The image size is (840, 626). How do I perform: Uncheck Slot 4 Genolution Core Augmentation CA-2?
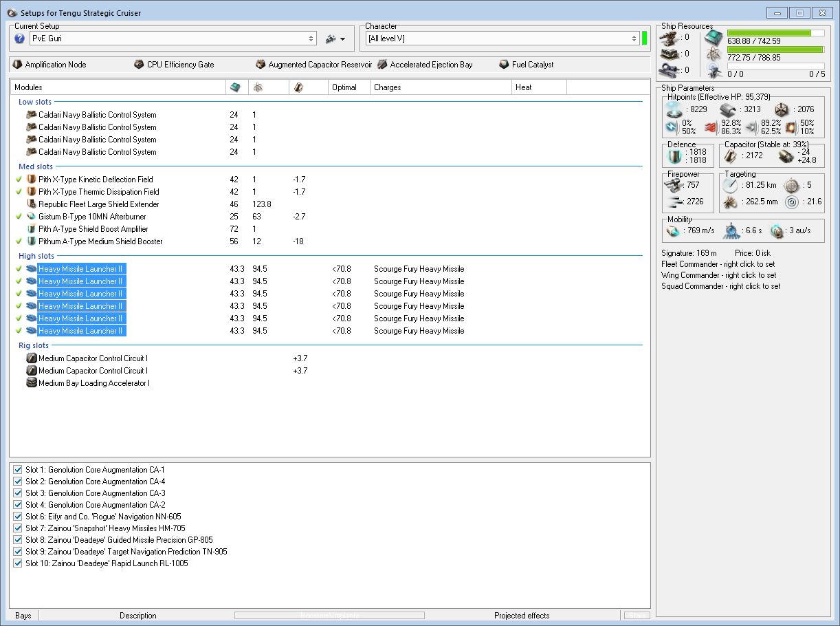click(x=18, y=505)
